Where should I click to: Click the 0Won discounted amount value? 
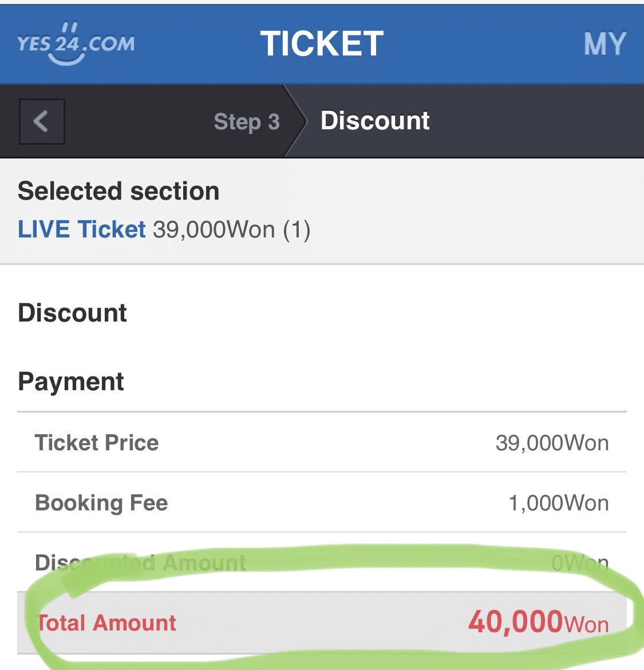[x=579, y=564]
